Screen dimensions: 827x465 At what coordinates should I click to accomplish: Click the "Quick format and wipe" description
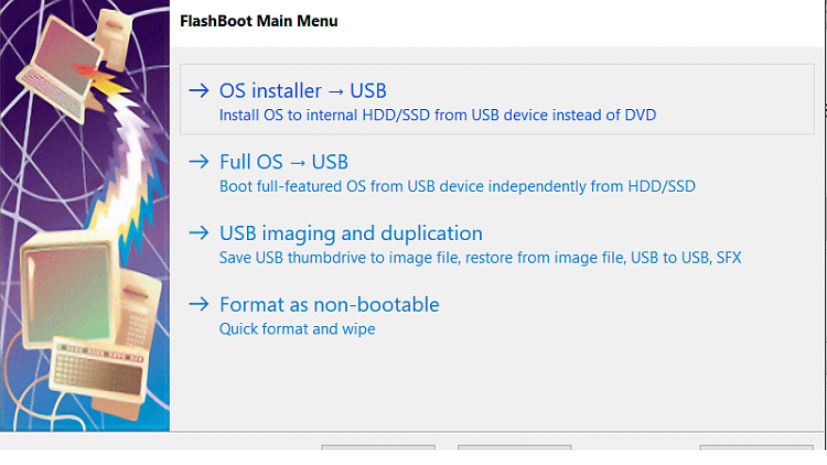pyautogui.click(x=297, y=328)
